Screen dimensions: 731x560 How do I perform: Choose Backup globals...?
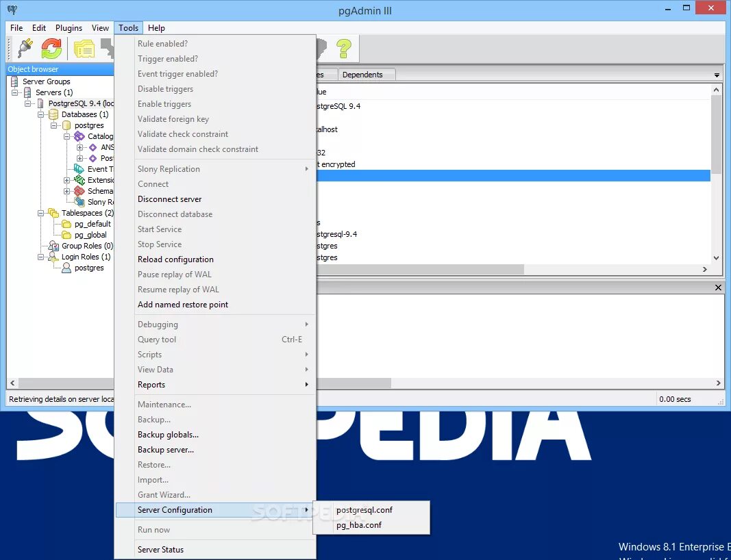(215, 434)
